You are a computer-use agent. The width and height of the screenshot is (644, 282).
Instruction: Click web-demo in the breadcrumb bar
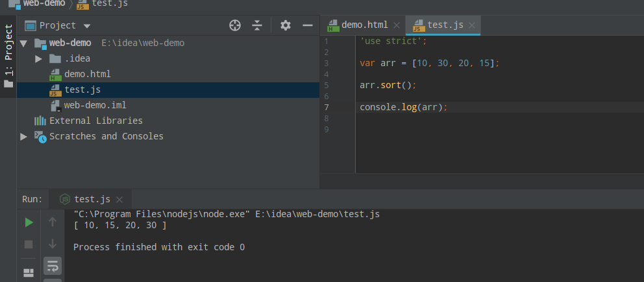tap(44, 4)
